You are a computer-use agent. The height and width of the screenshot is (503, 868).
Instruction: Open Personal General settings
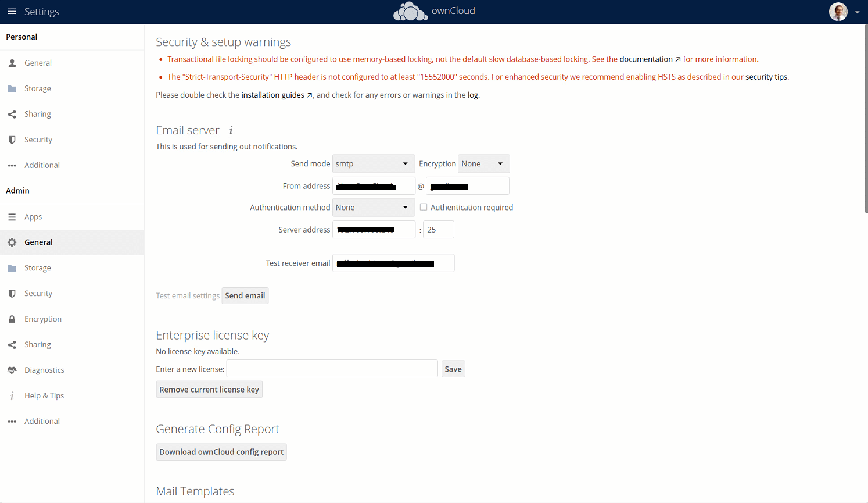[x=72, y=63]
